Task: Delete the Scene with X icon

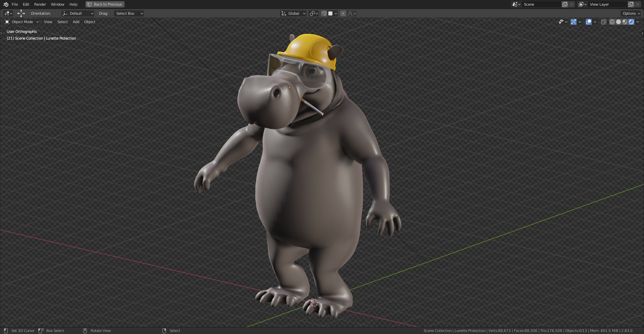Action: pyautogui.click(x=572, y=4)
